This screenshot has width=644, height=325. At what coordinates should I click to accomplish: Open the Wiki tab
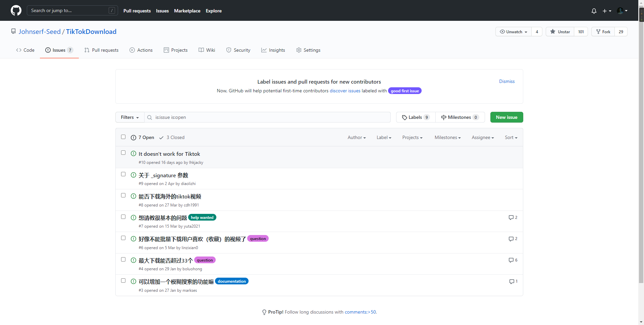pyautogui.click(x=207, y=50)
